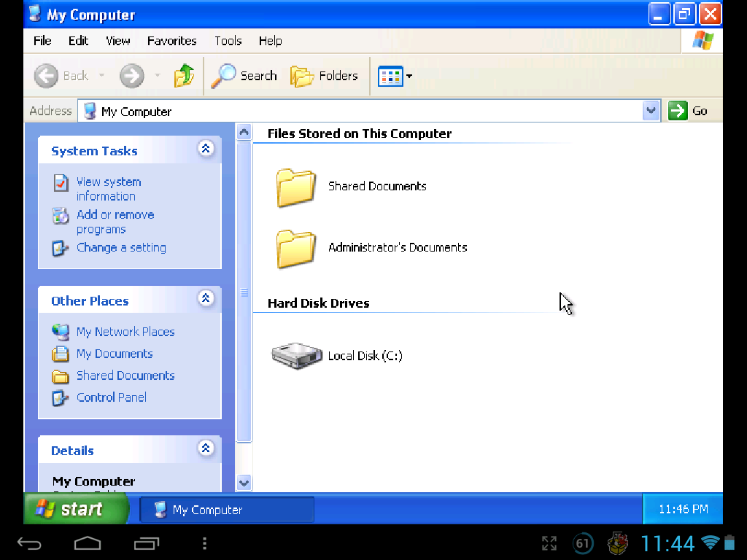The width and height of the screenshot is (747, 560).
Task: Tap the Android Wi-Fi status icon
Action: [711, 542]
